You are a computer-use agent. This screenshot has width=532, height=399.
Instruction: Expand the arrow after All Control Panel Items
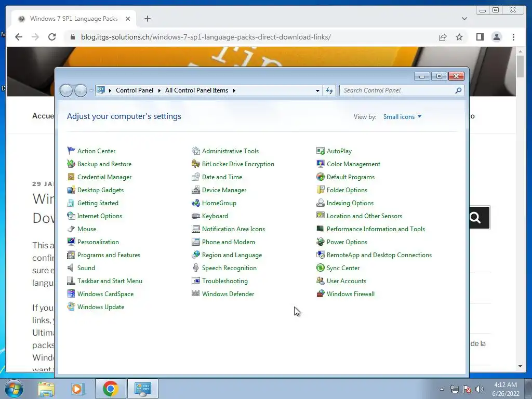[x=234, y=90]
